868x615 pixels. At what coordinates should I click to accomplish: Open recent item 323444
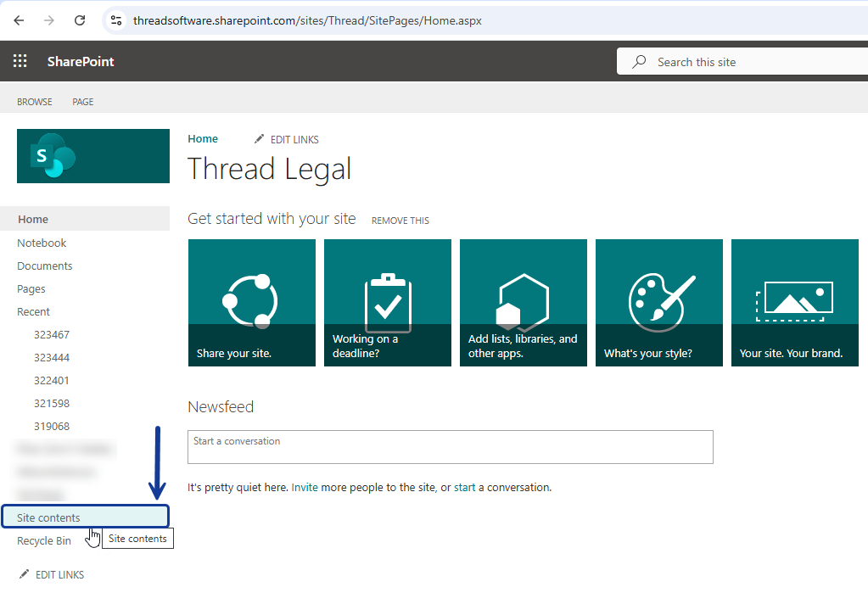point(52,358)
